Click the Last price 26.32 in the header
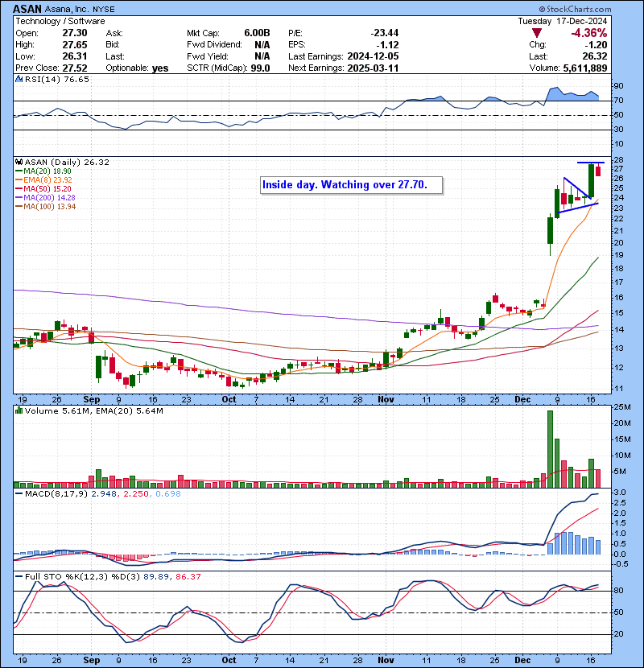 click(595, 56)
